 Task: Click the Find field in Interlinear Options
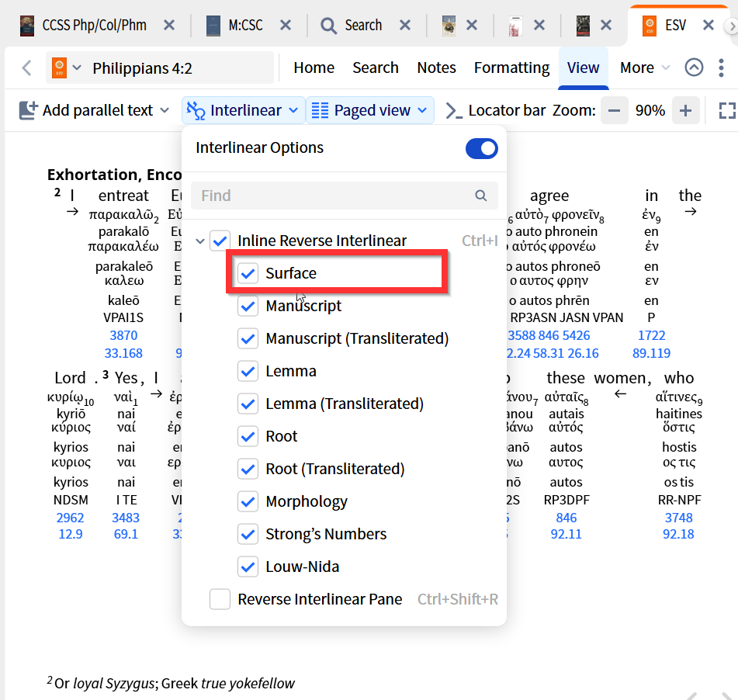click(344, 196)
